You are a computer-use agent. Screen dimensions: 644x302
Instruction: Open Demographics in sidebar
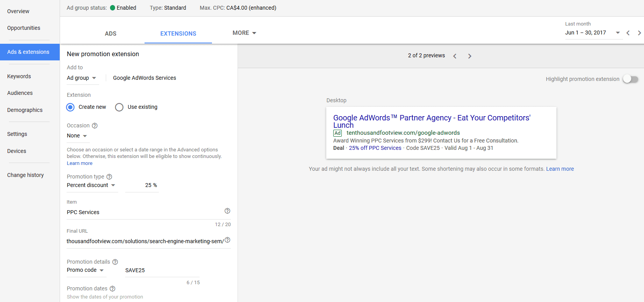(25, 110)
